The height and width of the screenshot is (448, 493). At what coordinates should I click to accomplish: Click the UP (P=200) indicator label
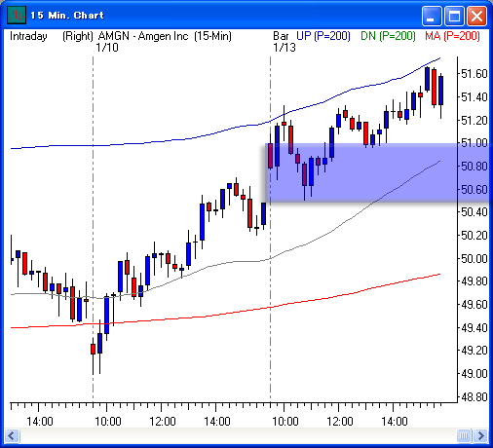coord(323,36)
